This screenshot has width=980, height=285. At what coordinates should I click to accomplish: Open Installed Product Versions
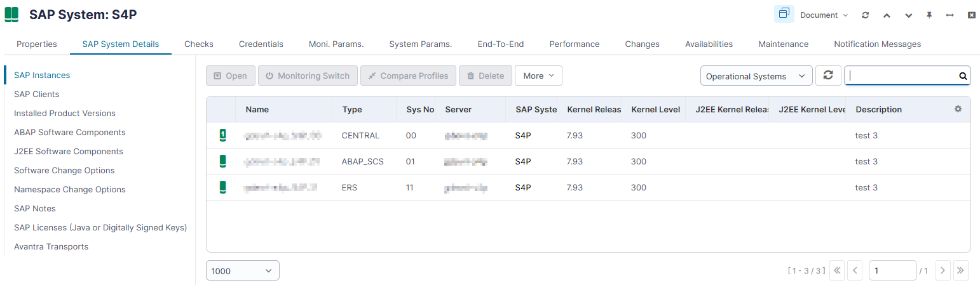click(x=65, y=113)
